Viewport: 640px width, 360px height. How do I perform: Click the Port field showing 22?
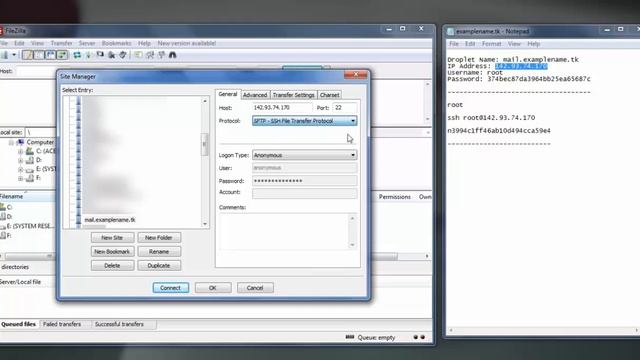[345, 108]
